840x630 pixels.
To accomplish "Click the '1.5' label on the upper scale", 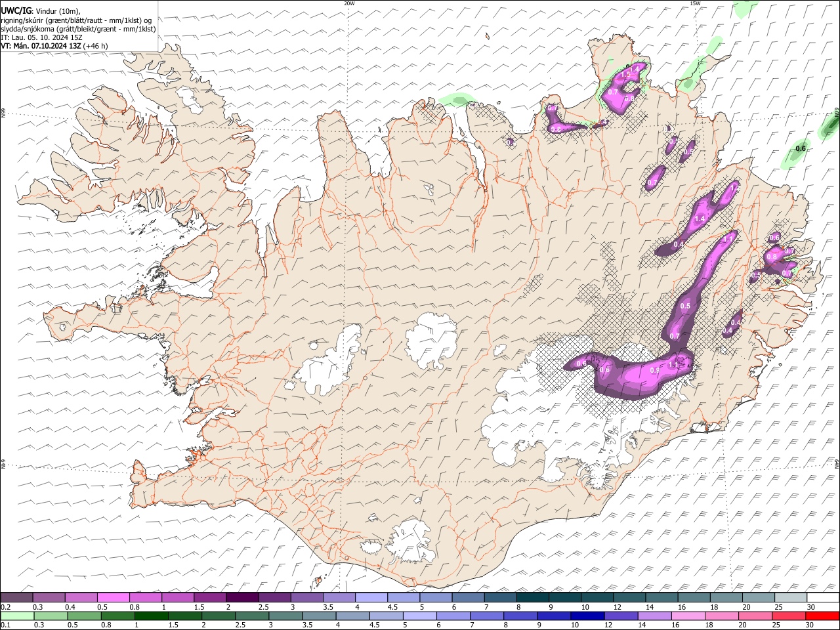I will (x=199, y=607).
